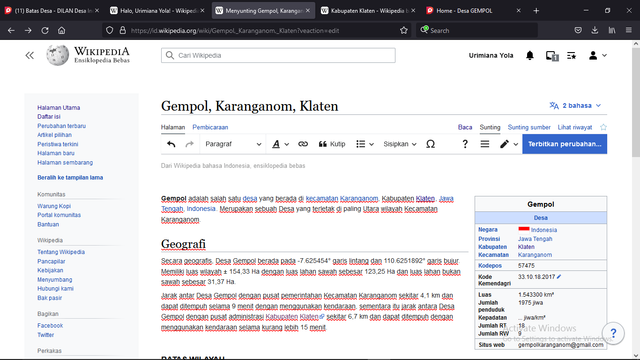Click edit pencil next to Kode Kemendagri

click(559, 277)
